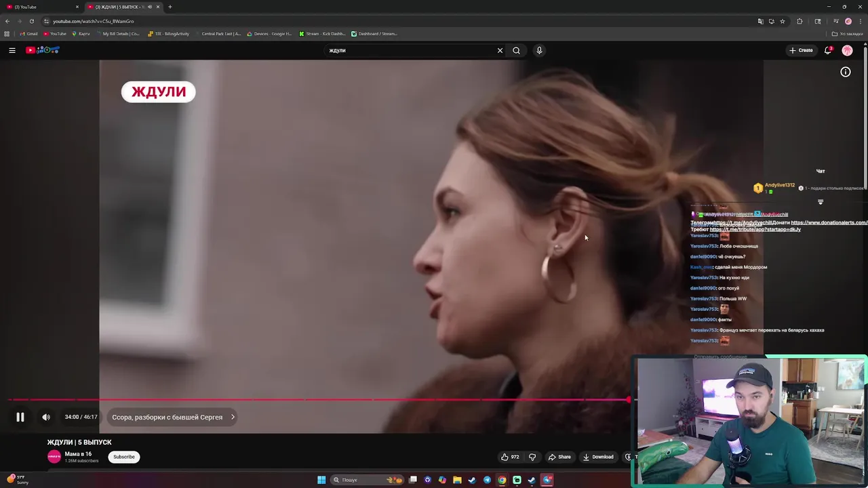Open Telegram from taskbar

pos(487,480)
